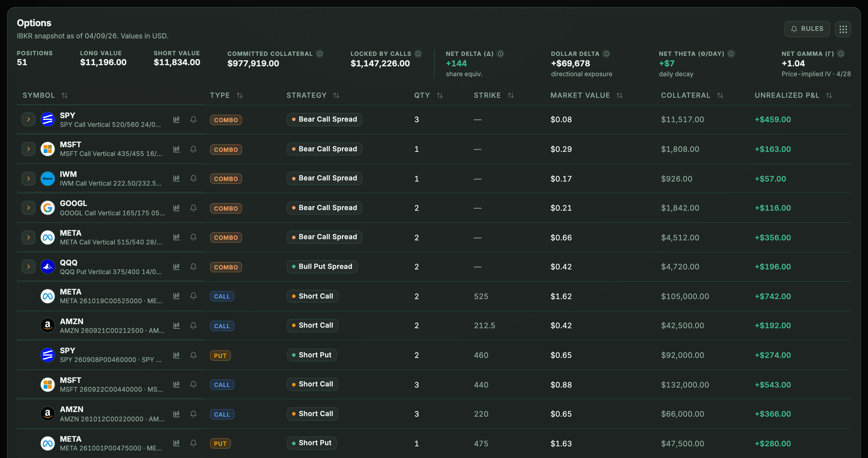Expand the IWM Call Vertical combo row
Image resolution: width=868 pixels, height=458 pixels.
pos(29,179)
